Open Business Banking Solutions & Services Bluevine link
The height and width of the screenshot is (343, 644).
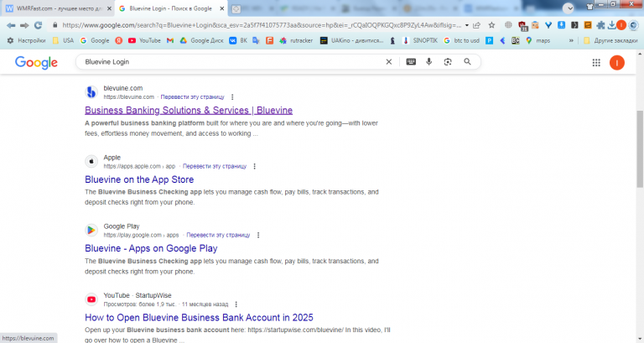pos(189,110)
